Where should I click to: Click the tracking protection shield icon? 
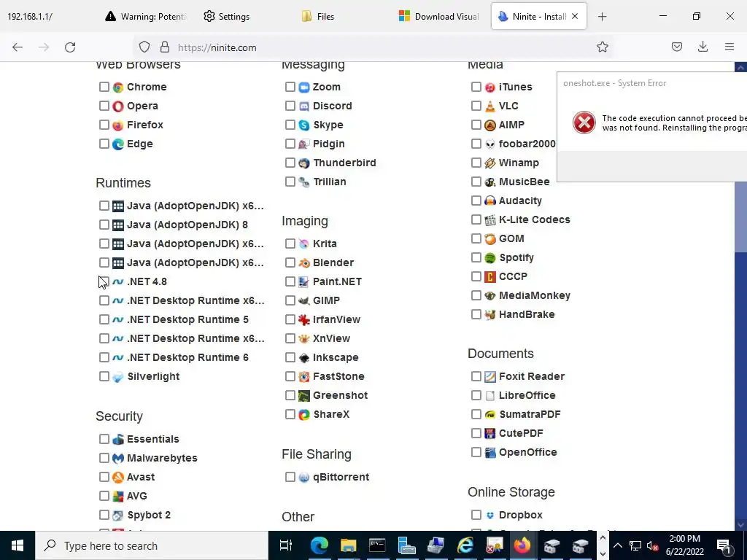(144, 47)
